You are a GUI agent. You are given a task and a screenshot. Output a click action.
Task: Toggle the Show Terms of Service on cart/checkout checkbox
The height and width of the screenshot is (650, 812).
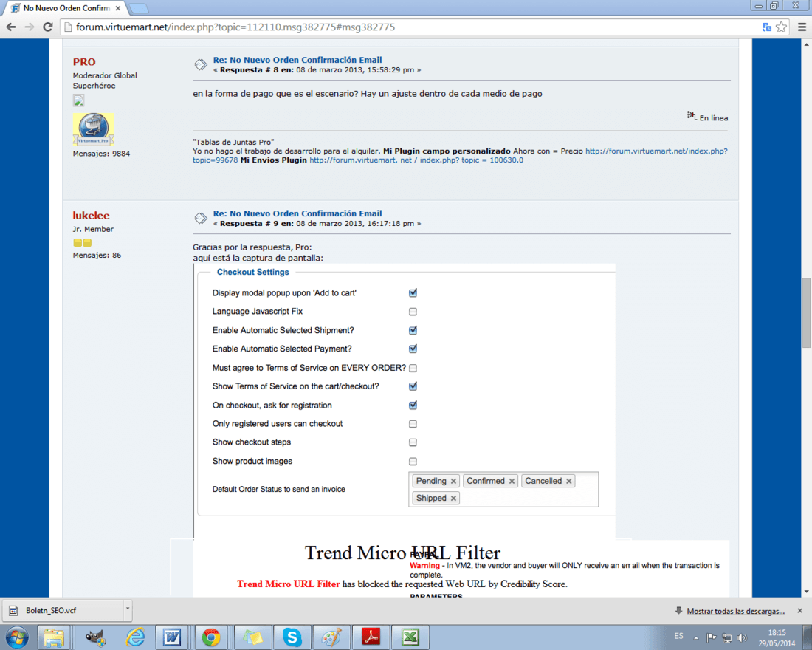pos(413,386)
